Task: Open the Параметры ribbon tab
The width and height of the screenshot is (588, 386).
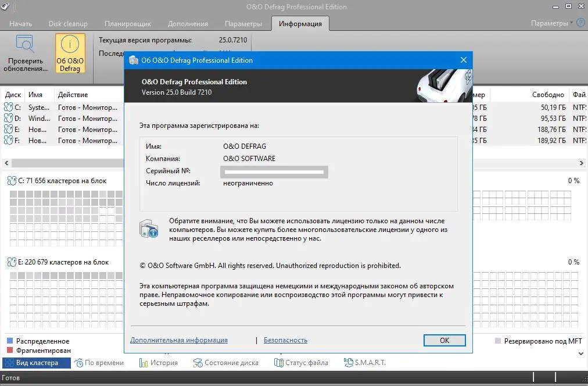Action: click(x=243, y=24)
